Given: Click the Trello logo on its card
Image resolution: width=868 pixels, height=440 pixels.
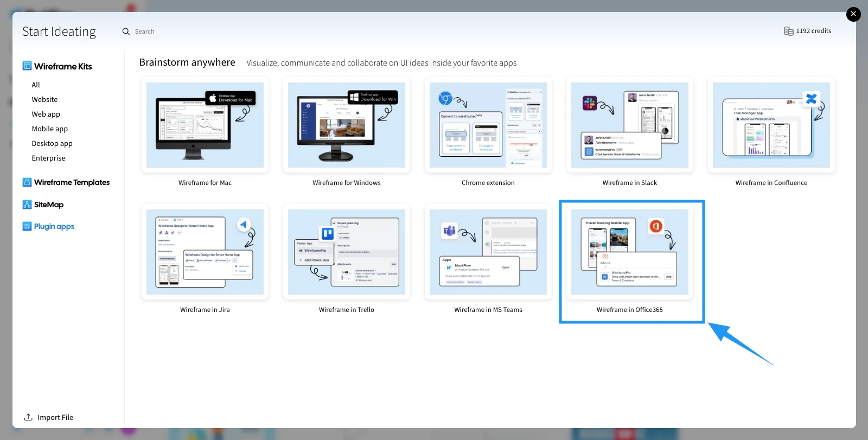Looking at the screenshot, I should pyautogui.click(x=328, y=233).
